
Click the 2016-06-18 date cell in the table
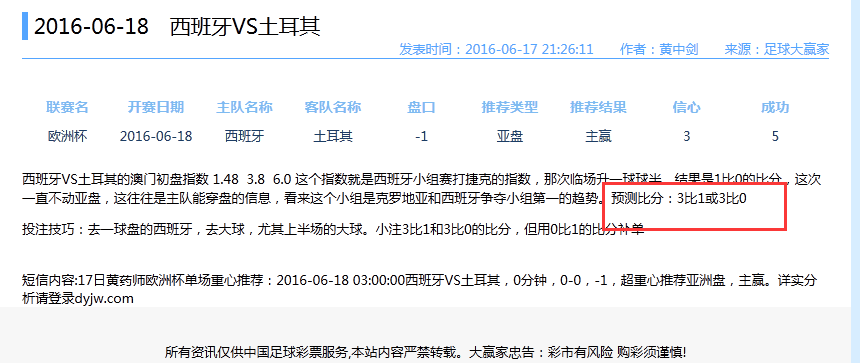tap(156, 136)
